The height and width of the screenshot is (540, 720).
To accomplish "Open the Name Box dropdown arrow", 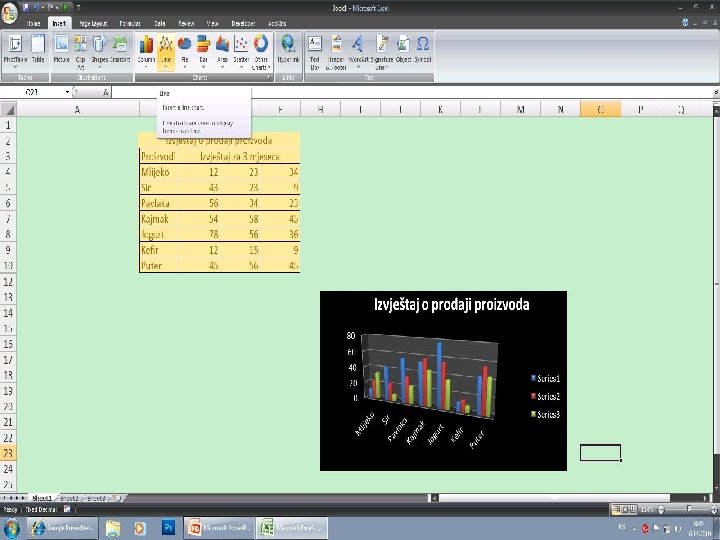I will click(68, 92).
